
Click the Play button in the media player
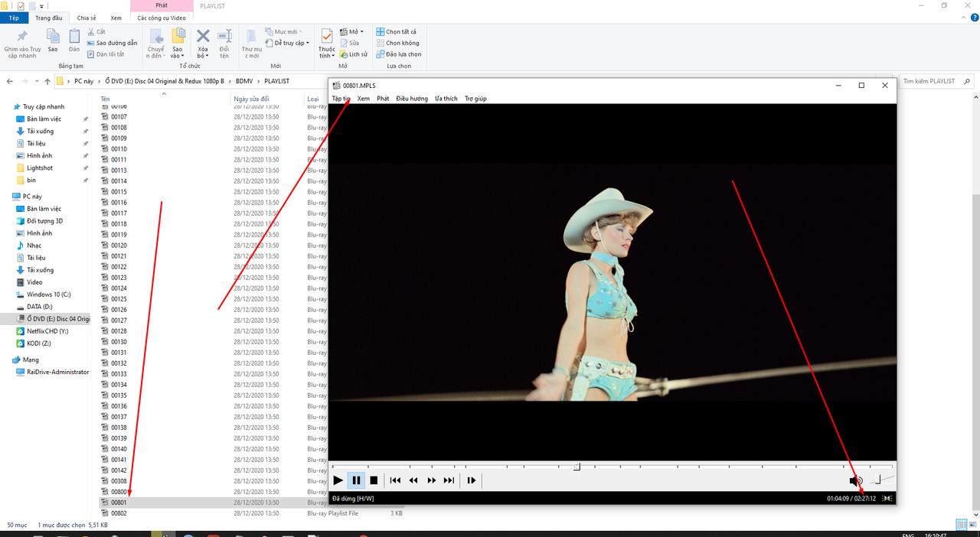click(x=338, y=480)
